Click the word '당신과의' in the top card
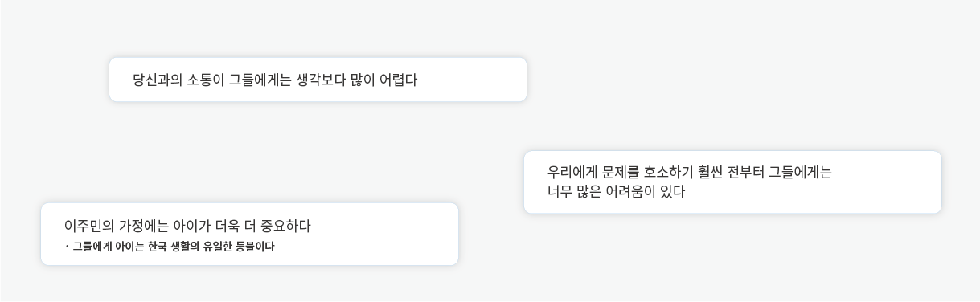This screenshot has width=980, height=302. click(x=158, y=80)
